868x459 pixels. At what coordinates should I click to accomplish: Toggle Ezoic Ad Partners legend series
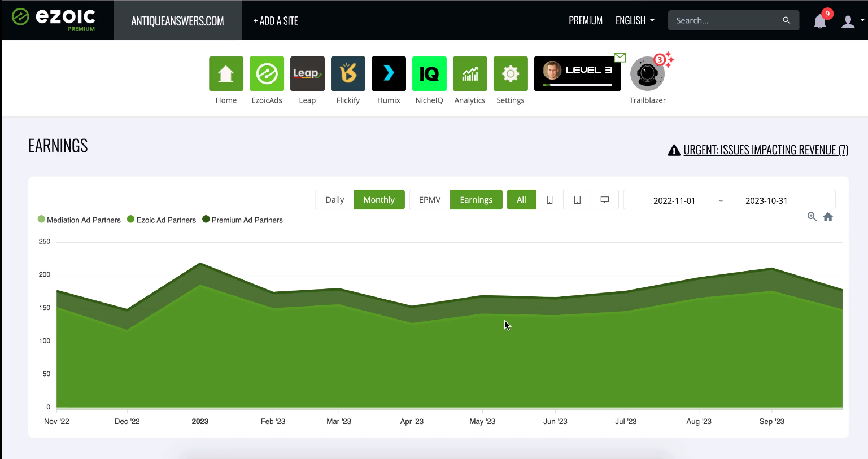point(162,220)
